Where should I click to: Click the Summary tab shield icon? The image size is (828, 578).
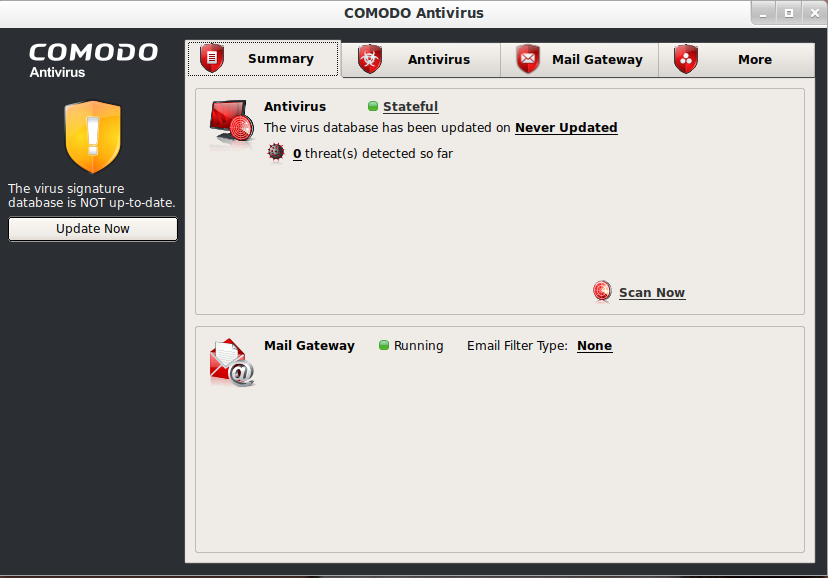coord(212,58)
